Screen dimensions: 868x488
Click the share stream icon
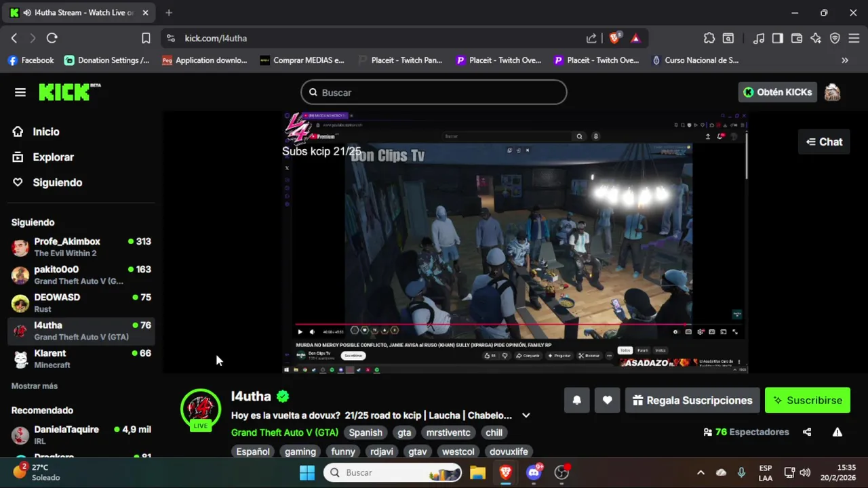pos(807,432)
